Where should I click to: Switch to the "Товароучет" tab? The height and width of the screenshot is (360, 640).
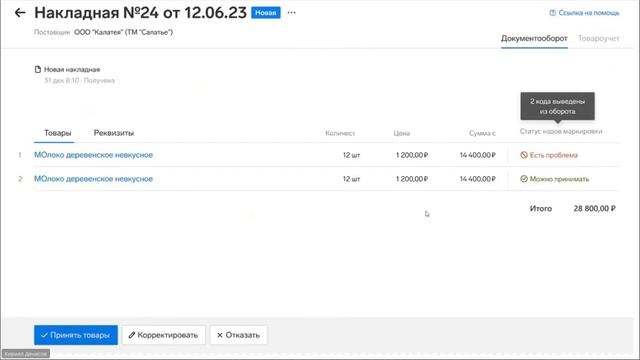coord(598,38)
